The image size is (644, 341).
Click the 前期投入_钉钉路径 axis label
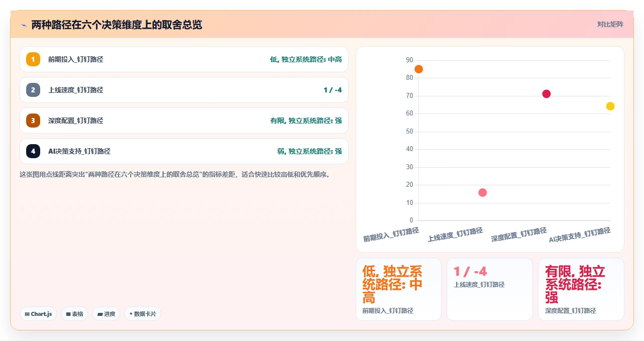point(391,234)
